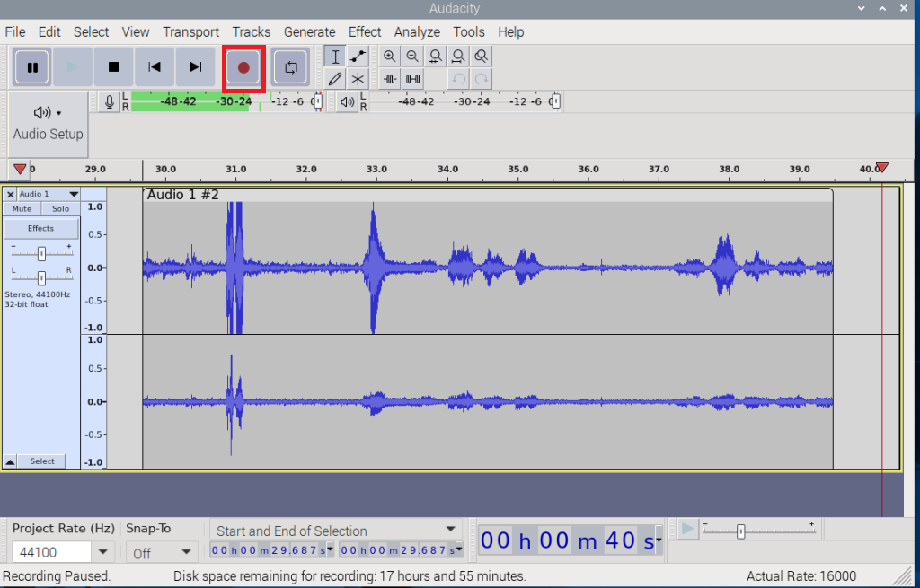The width and height of the screenshot is (920, 588).
Task: Open the selection end time format arrow
Action: (459, 549)
